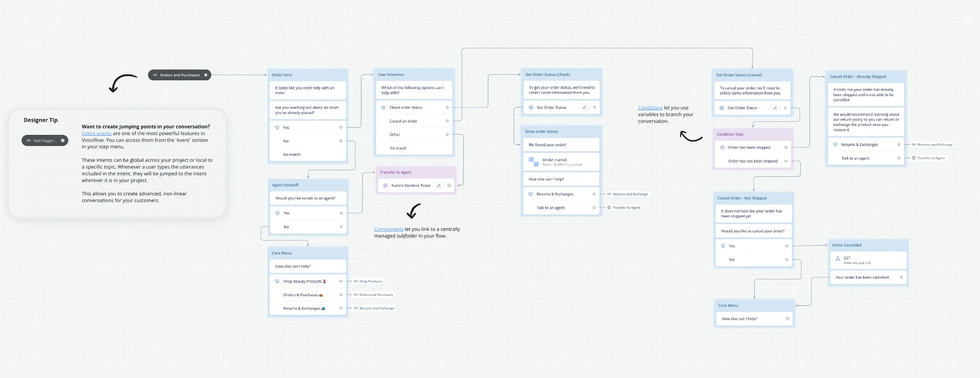Select the Condition Step block title

(730, 134)
